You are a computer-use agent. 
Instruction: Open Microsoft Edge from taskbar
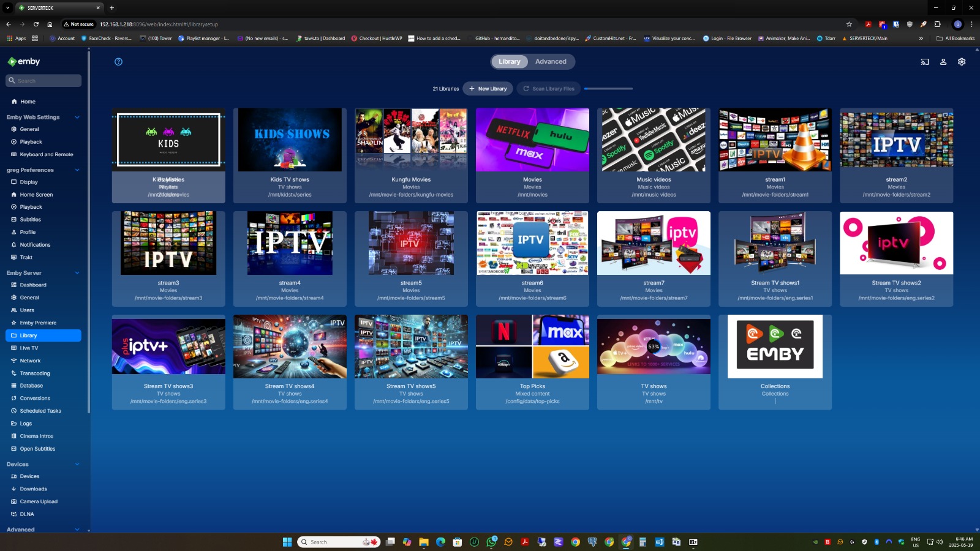[x=440, y=542]
